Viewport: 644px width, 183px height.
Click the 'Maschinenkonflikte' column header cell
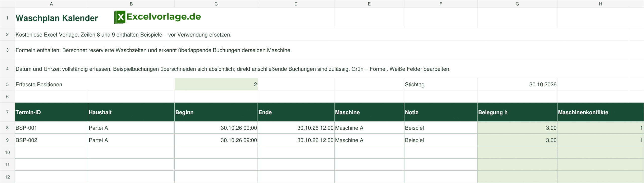[x=600, y=112]
